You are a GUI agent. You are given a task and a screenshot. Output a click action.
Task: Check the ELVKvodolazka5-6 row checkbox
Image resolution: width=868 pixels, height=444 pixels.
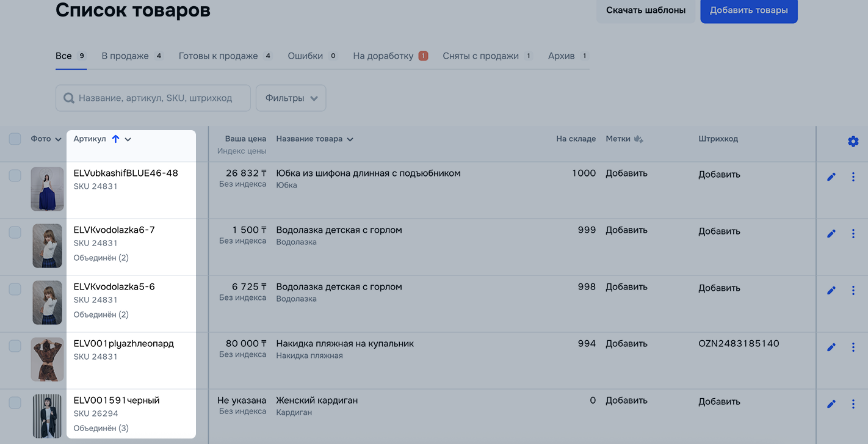click(x=15, y=289)
